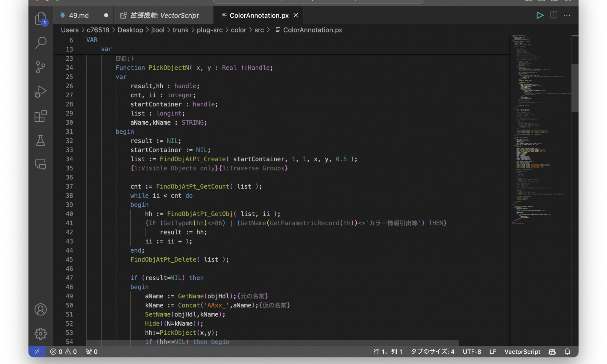Click SetName(objHdl,kName) on line 51
This screenshot has width=607, height=364.
(185, 315)
